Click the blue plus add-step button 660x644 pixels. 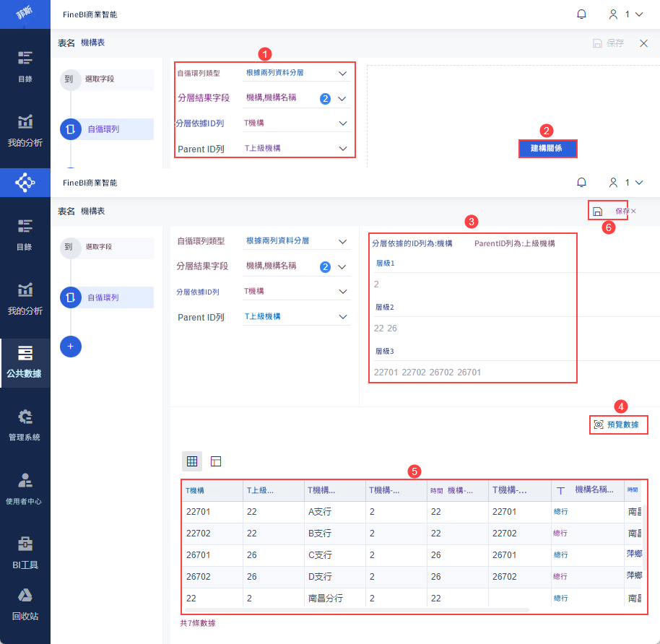(70, 347)
